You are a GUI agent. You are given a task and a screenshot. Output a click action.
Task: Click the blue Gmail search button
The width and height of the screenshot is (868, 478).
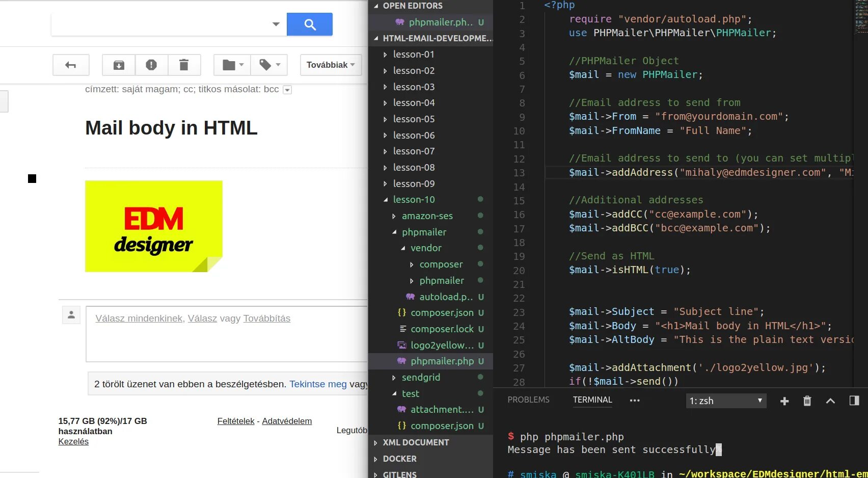pyautogui.click(x=310, y=24)
